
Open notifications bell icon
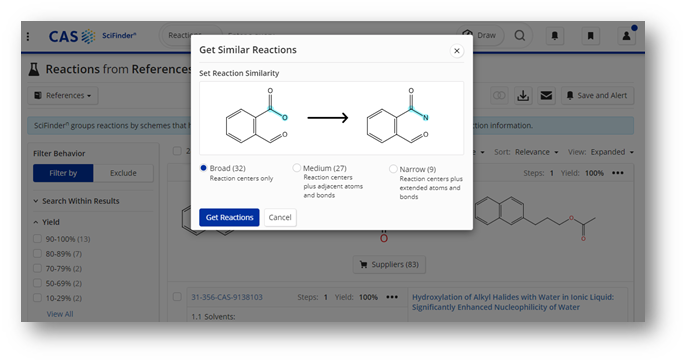[x=555, y=35]
